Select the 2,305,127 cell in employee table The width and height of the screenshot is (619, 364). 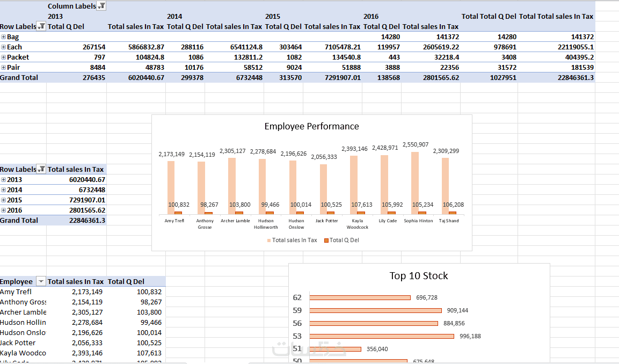click(76, 312)
